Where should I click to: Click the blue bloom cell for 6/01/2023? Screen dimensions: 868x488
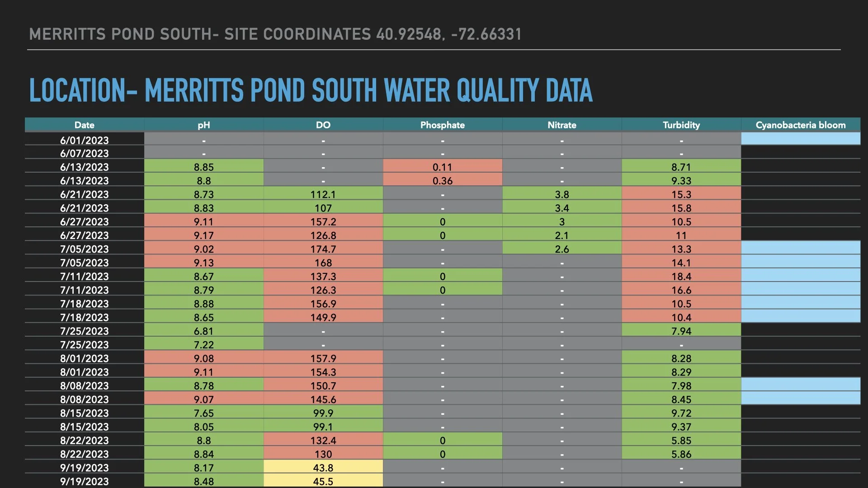tap(800, 139)
